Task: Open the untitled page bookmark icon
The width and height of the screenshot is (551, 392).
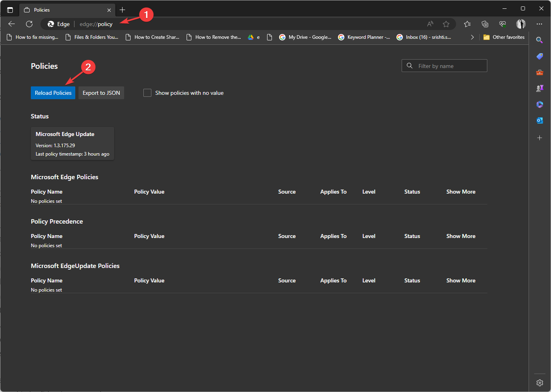Action: pos(269,37)
